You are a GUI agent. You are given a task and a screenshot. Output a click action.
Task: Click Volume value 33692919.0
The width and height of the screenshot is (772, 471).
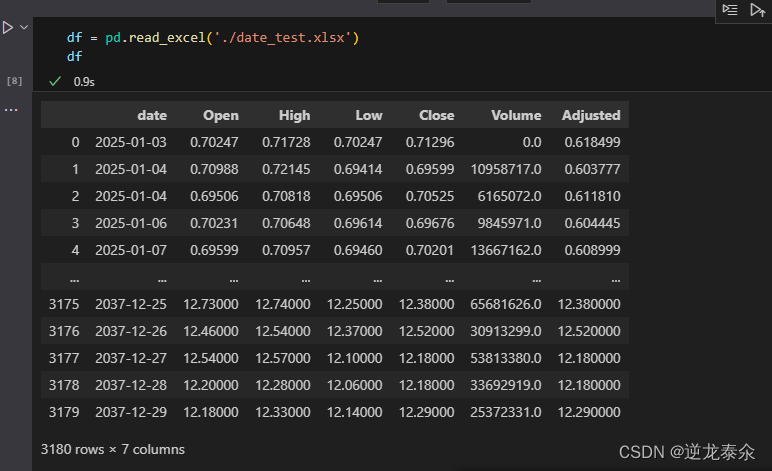(x=506, y=385)
